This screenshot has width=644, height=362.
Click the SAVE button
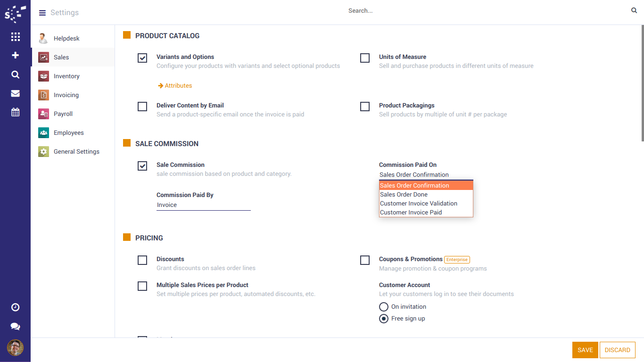[x=585, y=350]
